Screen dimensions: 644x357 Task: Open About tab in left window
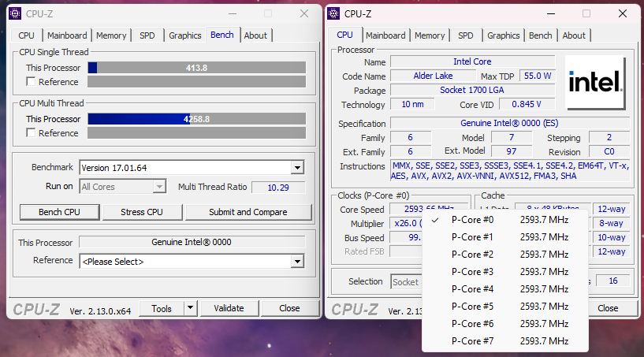255,35
